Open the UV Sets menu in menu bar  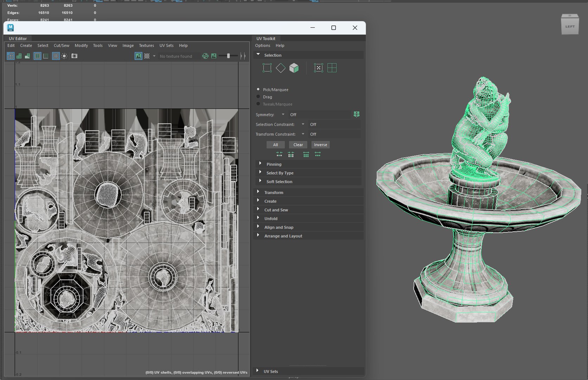[x=166, y=45]
